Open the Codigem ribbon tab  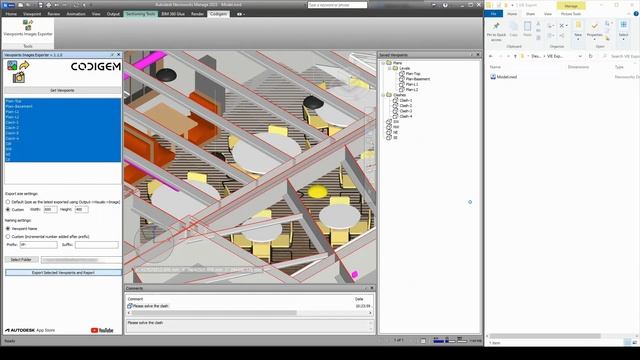(218, 14)
